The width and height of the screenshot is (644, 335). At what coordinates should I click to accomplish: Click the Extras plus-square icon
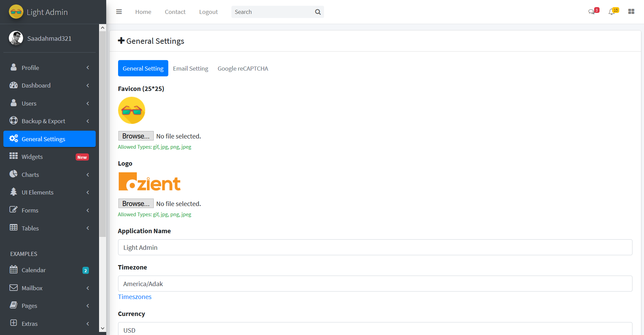click(x=14, y=323)
